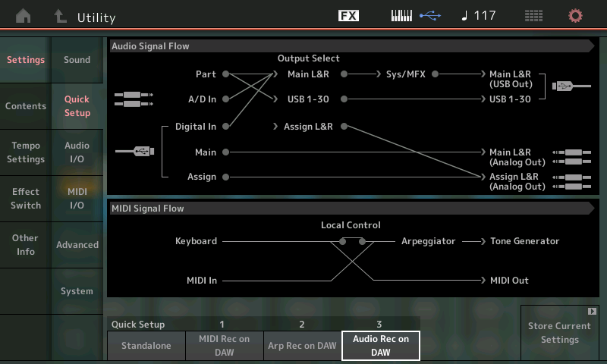Viewport: 607px width, 364px height.
Task: Open the Tempo Settings tab
Action: pos(26,152)
